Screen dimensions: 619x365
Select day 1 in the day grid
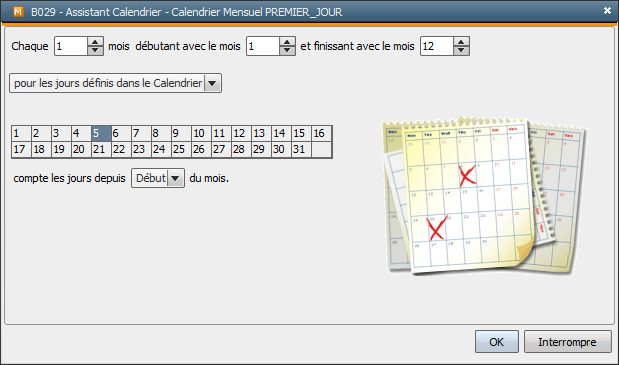(21, 133)
